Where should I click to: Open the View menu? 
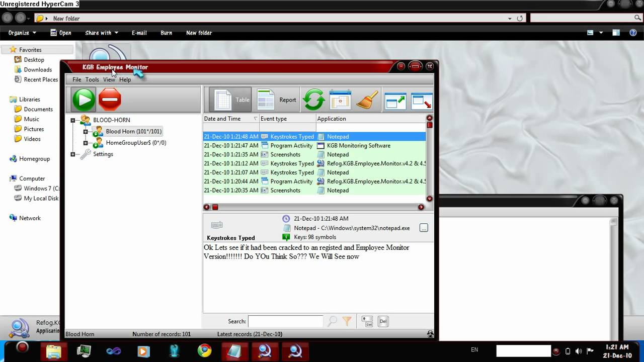109,79
